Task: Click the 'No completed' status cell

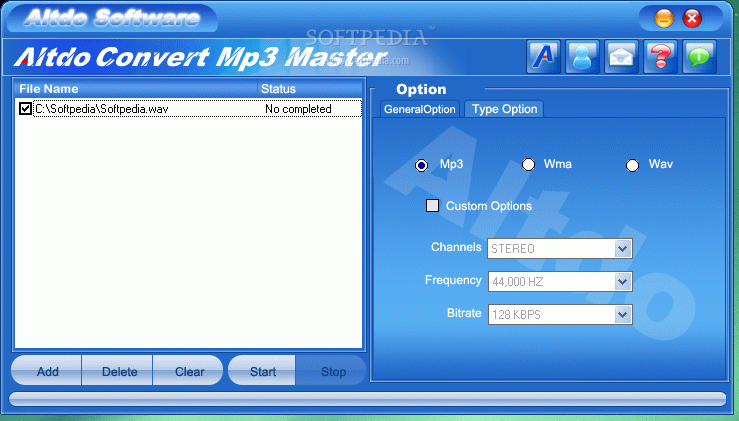Action: (x=298, y=109)
